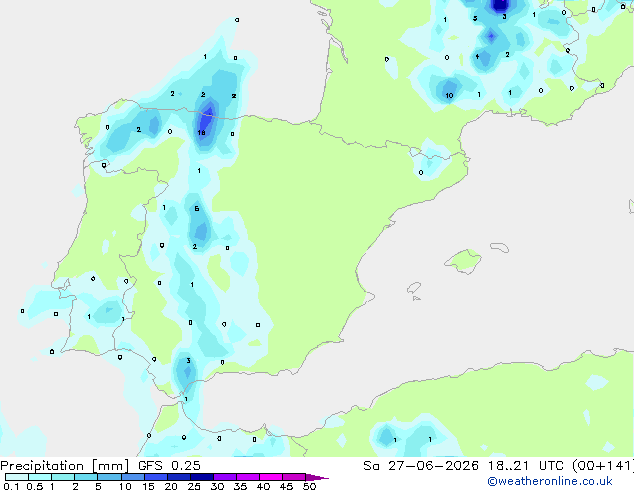Click the purple arrow tip ending the legend
The width and height of the screenshot is (634, 490).
(x=317, y=477)
